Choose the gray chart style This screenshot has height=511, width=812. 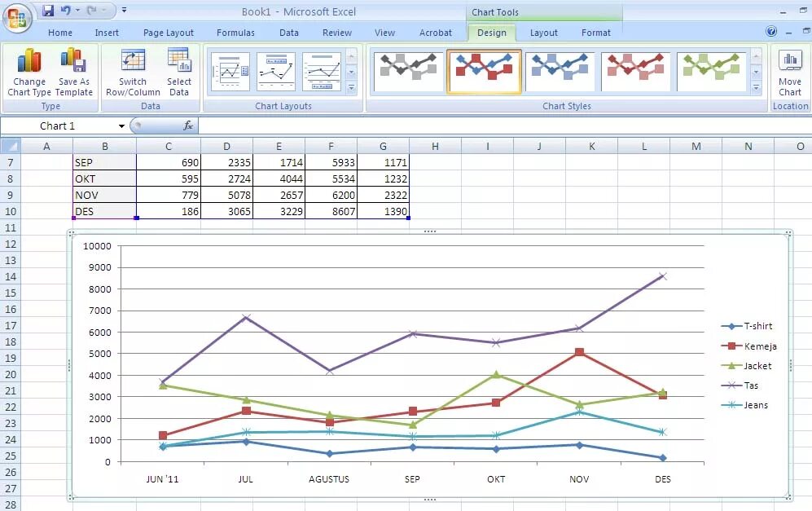pyautogui.click(x=408, y=72)
